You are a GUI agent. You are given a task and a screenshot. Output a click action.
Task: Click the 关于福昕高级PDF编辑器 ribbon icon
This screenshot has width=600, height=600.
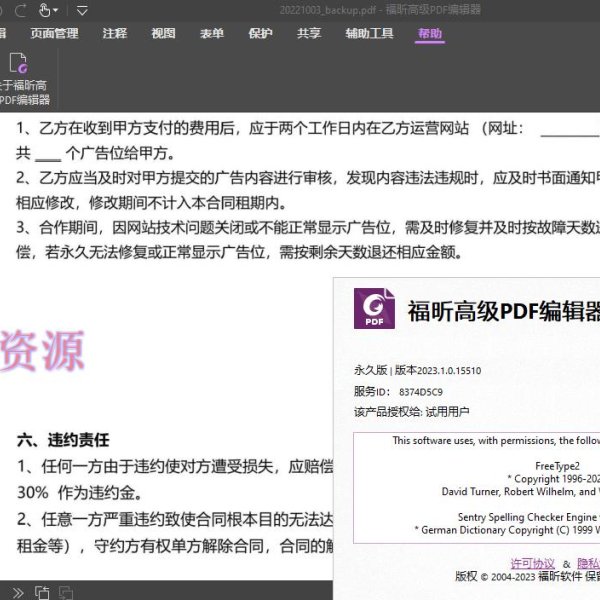[19, 80]
